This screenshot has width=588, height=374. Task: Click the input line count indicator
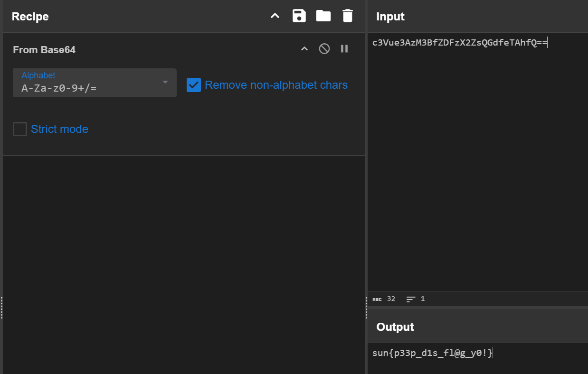(x=416, y=299)
